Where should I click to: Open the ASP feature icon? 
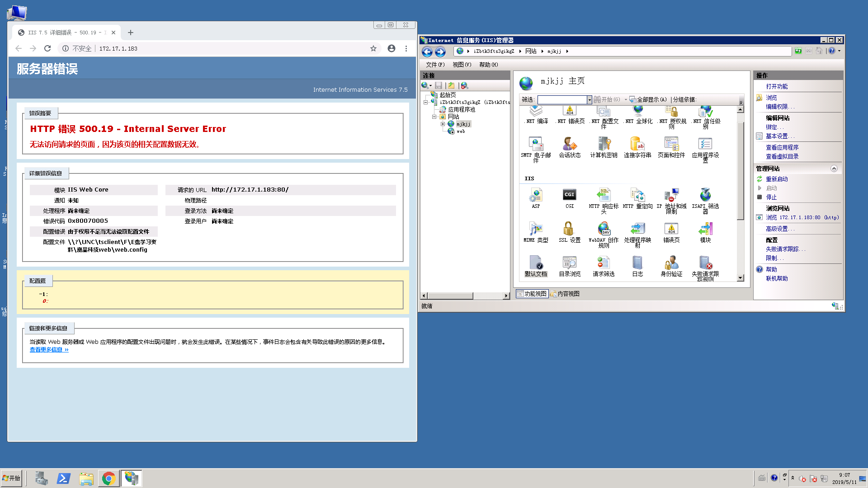point(536,198)
